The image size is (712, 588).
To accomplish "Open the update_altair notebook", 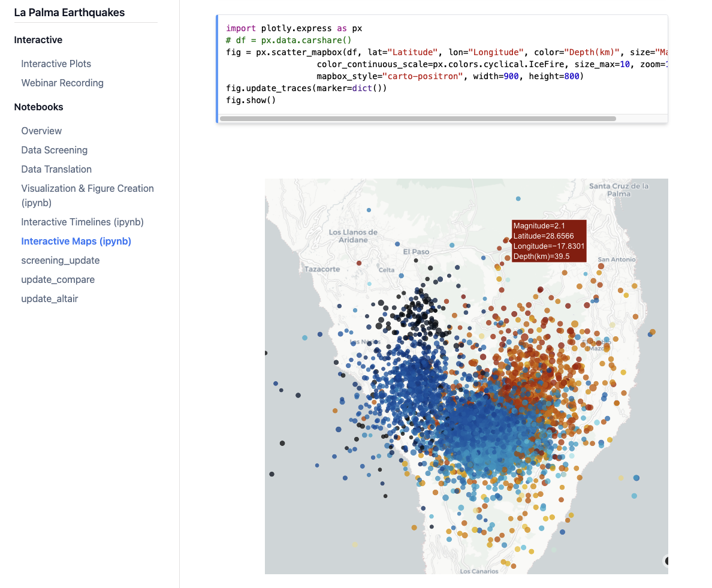I will coord(50,298).
